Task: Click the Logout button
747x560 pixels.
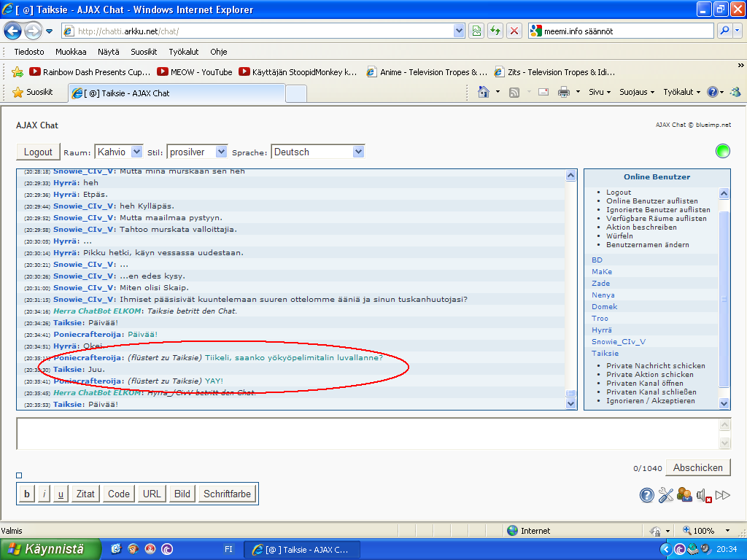Action: coord(38,152)
